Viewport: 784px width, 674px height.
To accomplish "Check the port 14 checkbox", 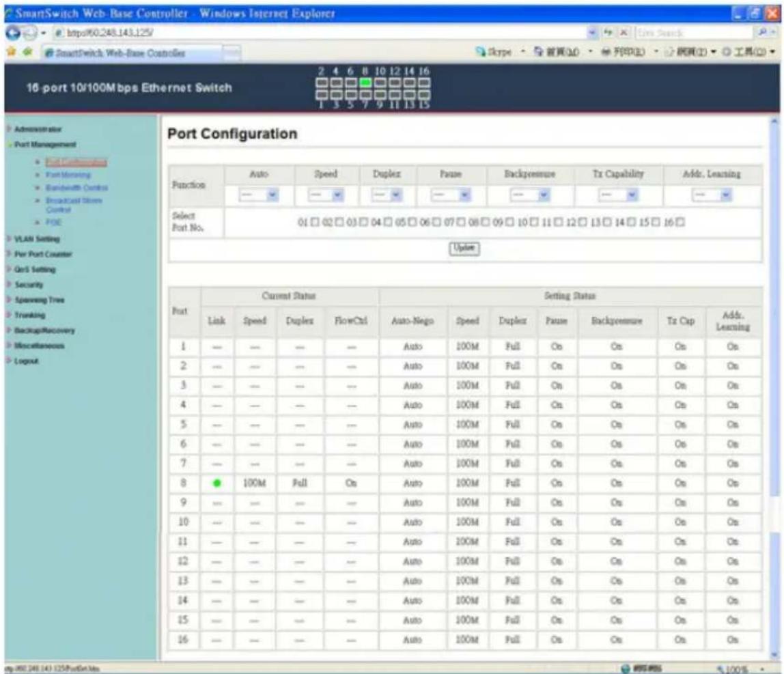I will [632, 222].
